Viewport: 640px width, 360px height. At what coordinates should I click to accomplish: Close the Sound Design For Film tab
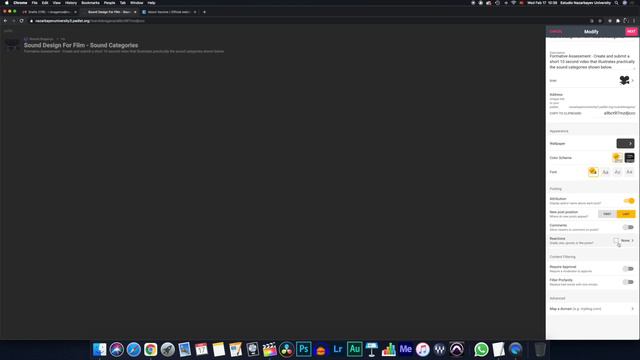135,12
